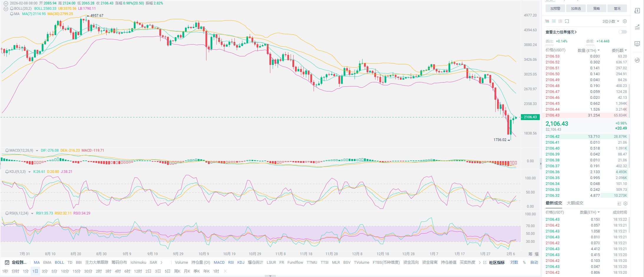Click the order book settings hexagon icon
Viewport: 644px width, 277px height.
point(625,21)
